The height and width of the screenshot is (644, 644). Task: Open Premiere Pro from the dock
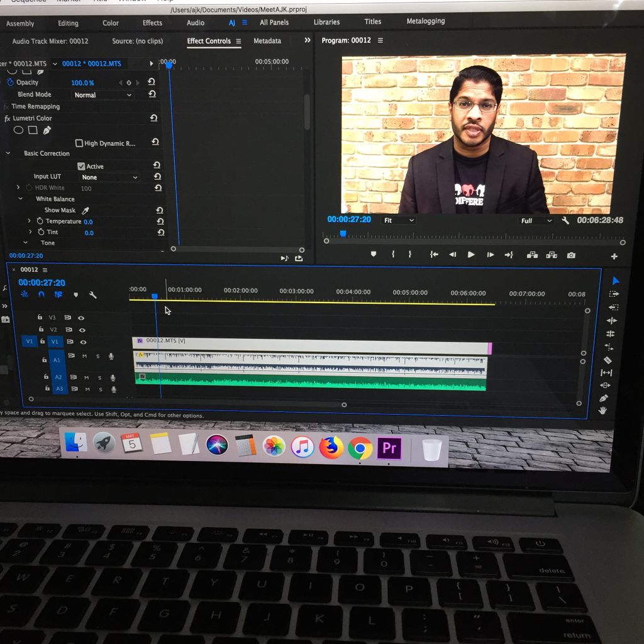point(389,448)
